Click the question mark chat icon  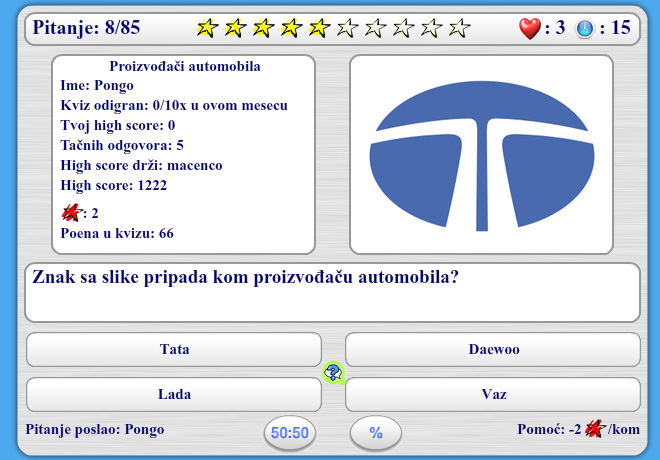tap(333, 372)
